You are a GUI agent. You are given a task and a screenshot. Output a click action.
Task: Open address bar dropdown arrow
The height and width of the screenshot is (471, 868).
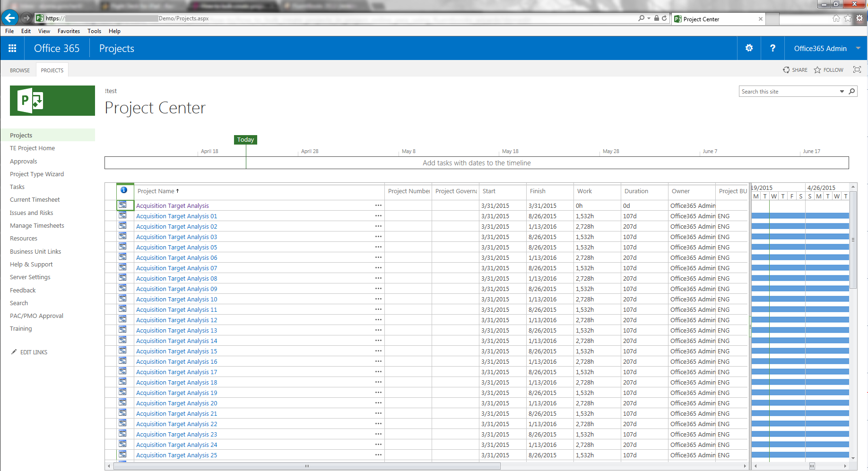[x=649, y=18]
